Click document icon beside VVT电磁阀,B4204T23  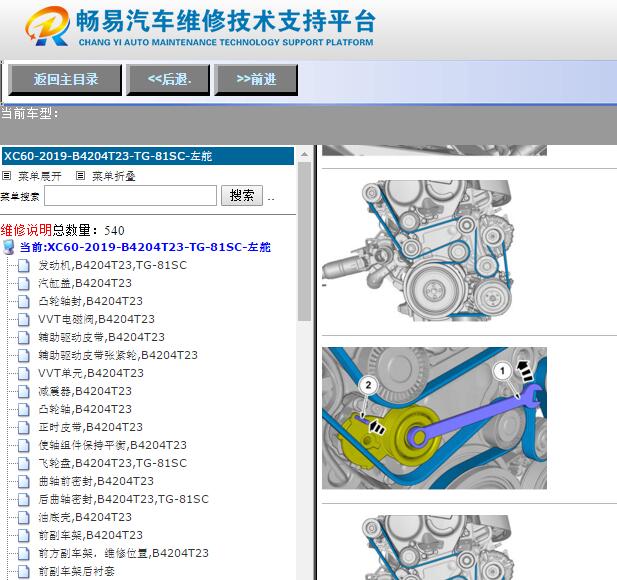pyautogui.click(x=24, y=320)
